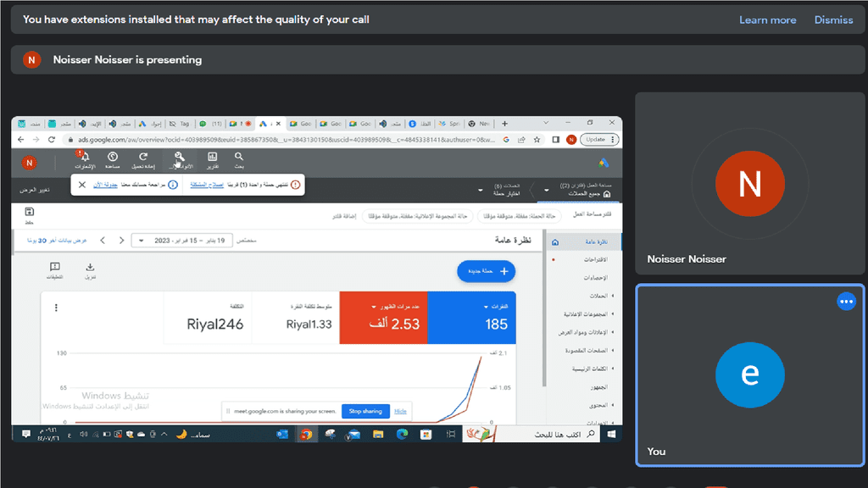The image size is (868, 488).
Task: Open the Google Ads notifications bell
Action: point(85,157)
